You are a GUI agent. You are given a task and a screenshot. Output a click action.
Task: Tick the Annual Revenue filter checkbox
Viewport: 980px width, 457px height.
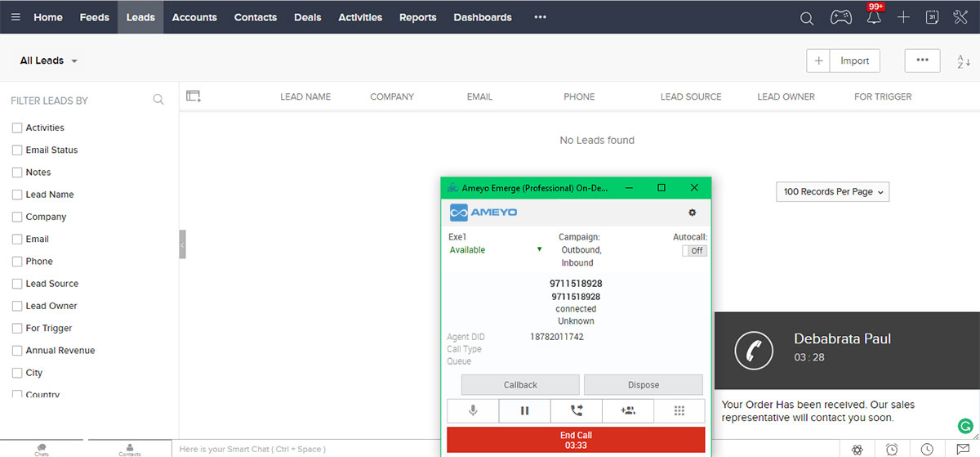click(17, 351)
